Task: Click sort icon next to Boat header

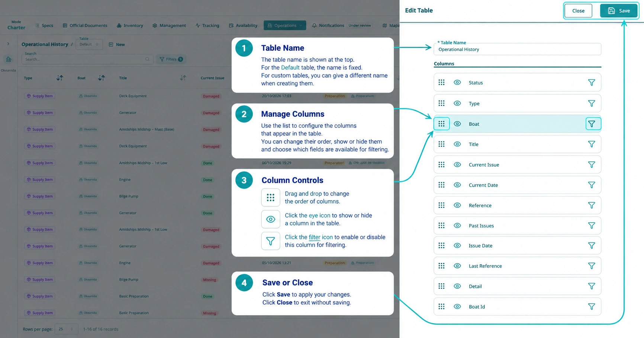Action: 101,78
